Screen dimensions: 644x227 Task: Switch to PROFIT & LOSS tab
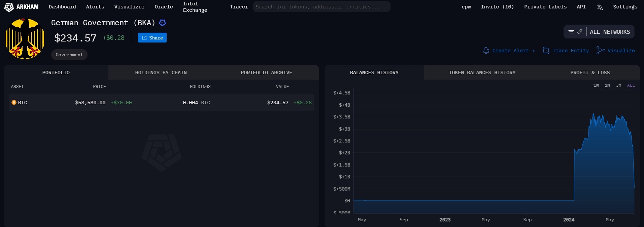590,73
